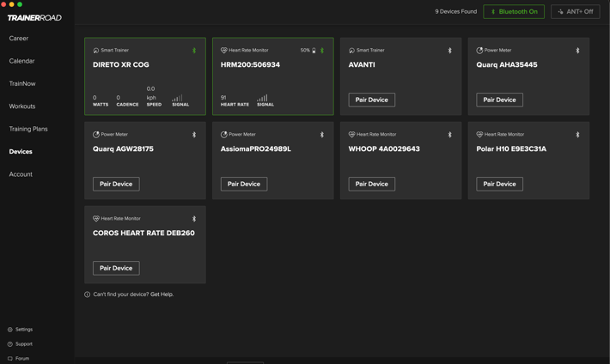610x364 pixels.
Task: Go to TrainNow
Action: pos(22,83)
